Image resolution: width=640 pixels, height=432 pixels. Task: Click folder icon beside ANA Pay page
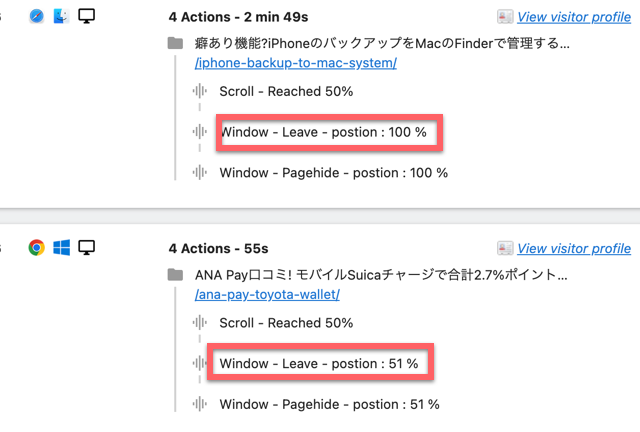click(x=176, y=274)
